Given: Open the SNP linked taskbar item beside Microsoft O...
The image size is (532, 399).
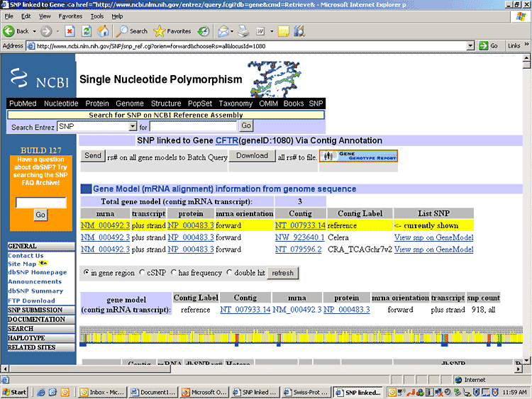Looking at the screenshot, I should coord(255,392).
